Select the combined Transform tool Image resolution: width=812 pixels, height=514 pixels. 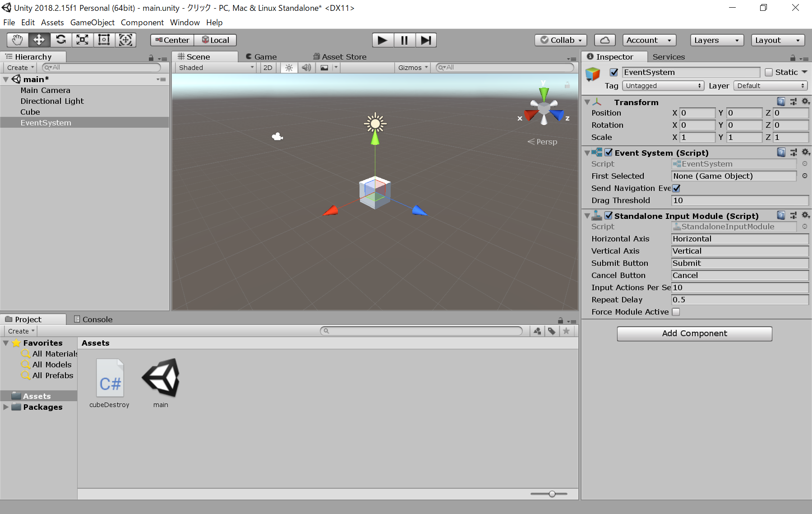[x=125, y=40]
